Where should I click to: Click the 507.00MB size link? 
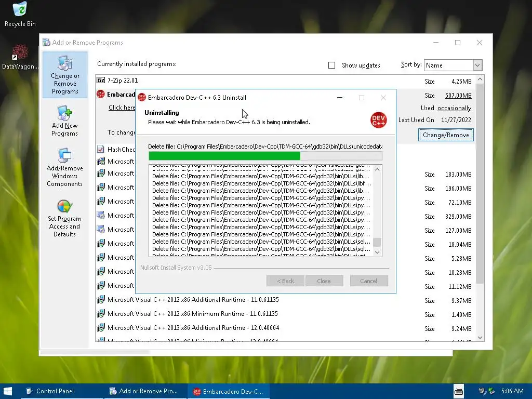coord(458,96)
